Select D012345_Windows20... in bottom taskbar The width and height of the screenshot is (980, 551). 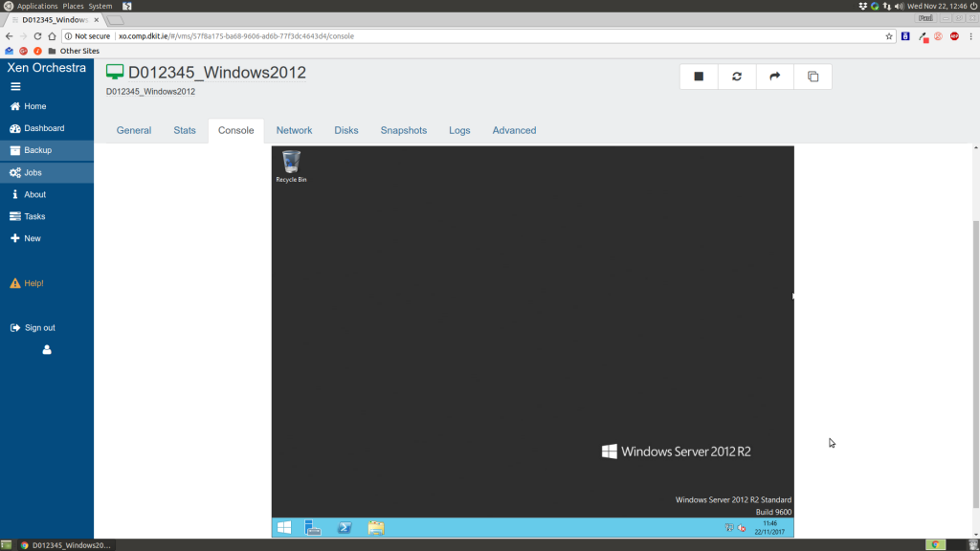click(x=66, y=544)
